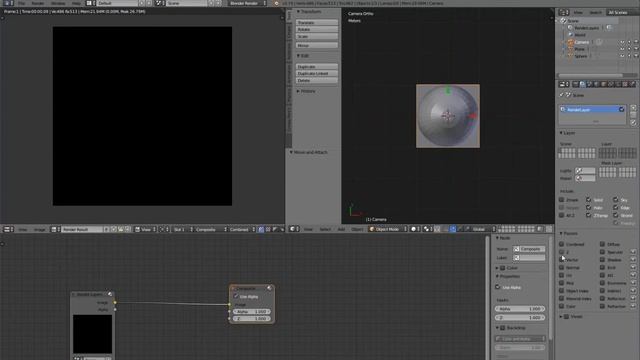The height and width of the screenshot is (360, 640).
Task: Select the Render Layers properties tab icon
Action: tap(582, 84)
